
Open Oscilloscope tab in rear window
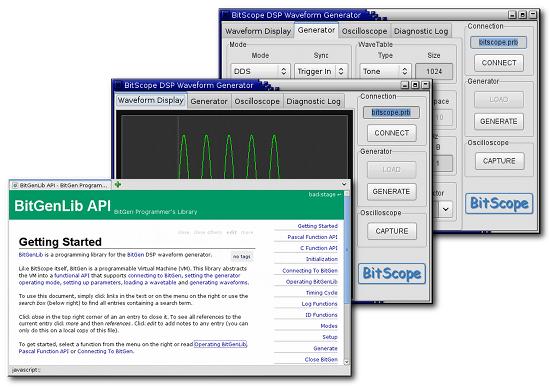pos(364,31)
